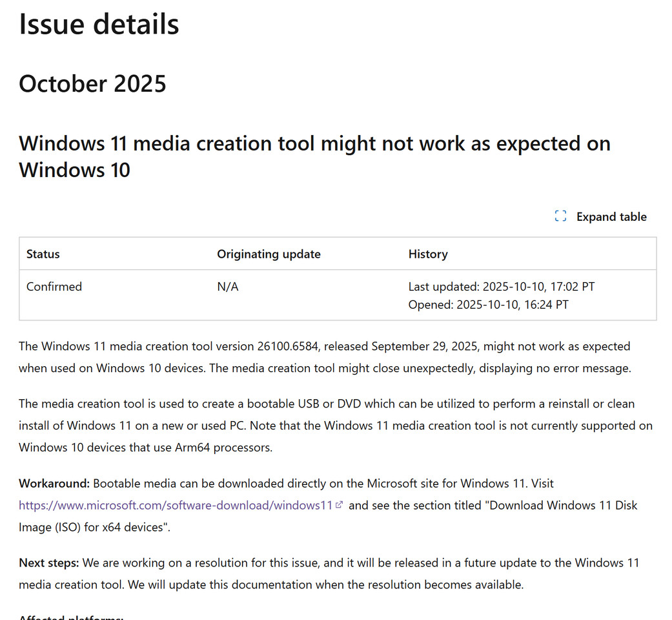Screen dimensions: 672x620
Task: Click the external link icon after the URL
Action: (x=340, y=505)
